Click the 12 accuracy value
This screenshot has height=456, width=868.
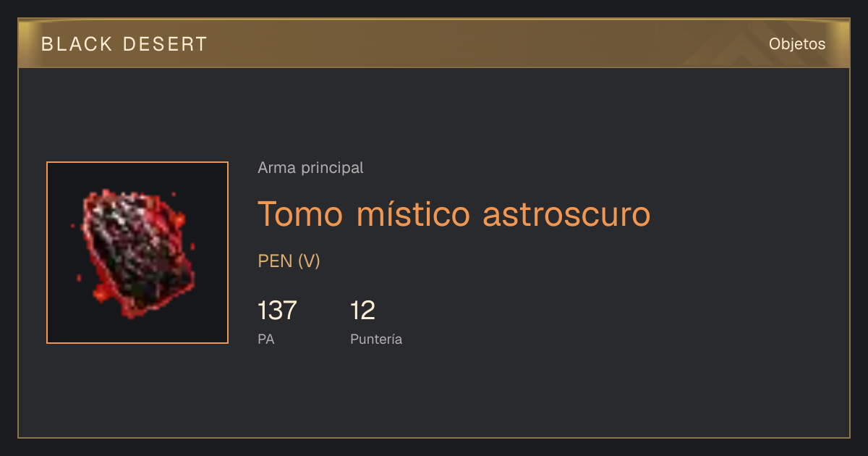(x=362, y=311)
